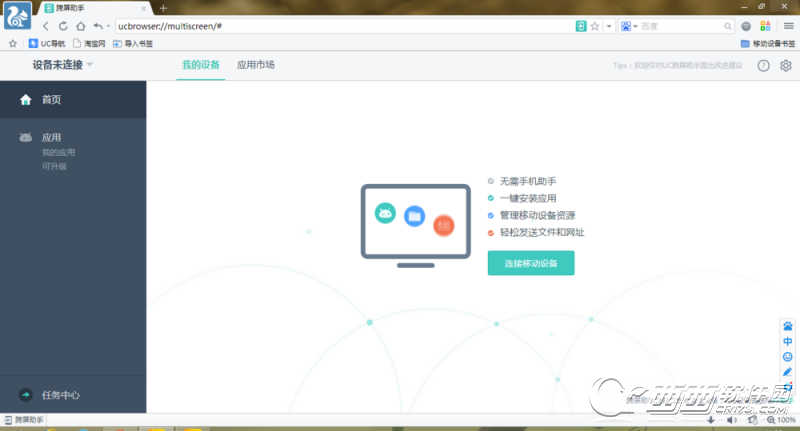Image resolution: width=800 pixels, height=431 pixels.
Task: Click the 一键安装应用 text
Action: point(528,198)
